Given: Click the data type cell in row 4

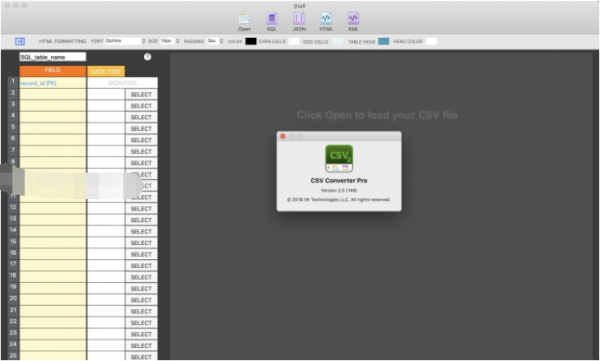Looking at the screenshot, I should coord(106,118).
